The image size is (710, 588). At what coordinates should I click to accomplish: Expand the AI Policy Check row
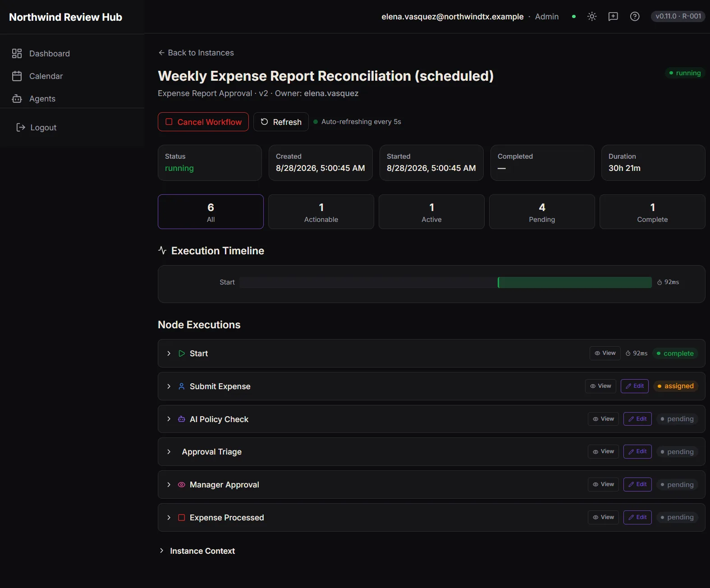tap(169, 419)
